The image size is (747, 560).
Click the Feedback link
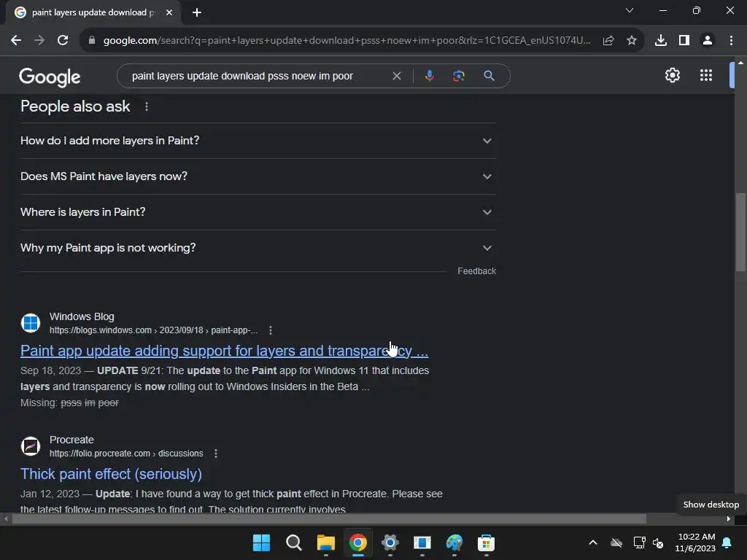[x=476, y=271]
